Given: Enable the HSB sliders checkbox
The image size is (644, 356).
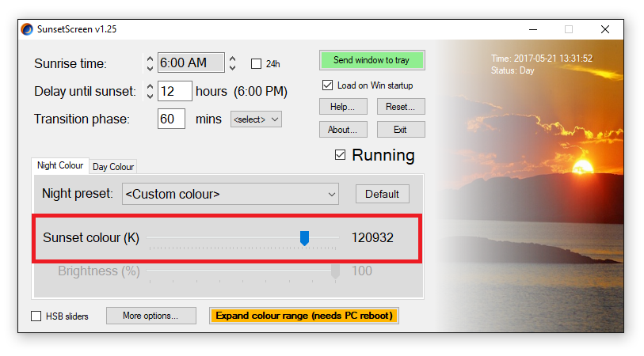Looking at the screenshot, I should tap(36, 316).
